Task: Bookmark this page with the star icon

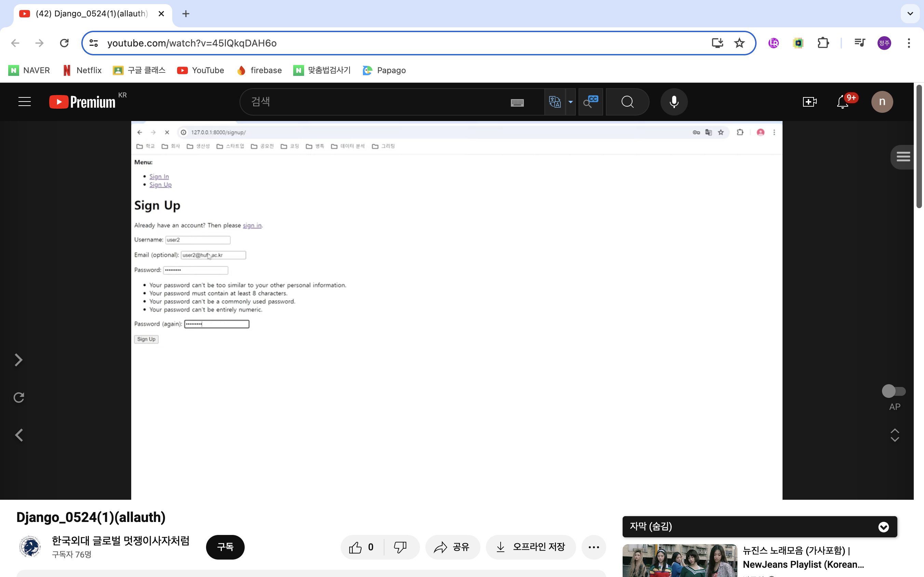Action: 739,43
